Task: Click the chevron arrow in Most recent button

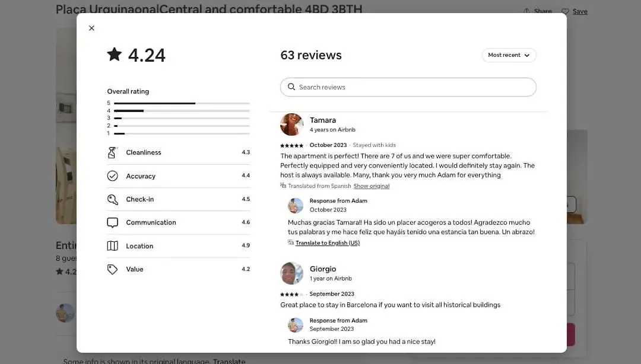Action: (x=526, y=55)
